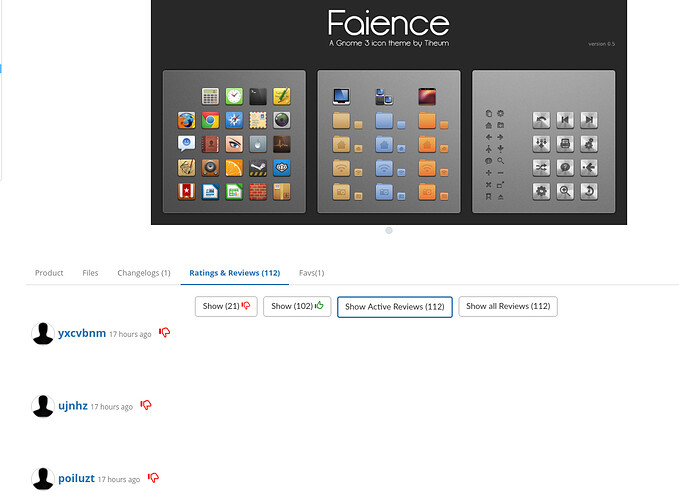Select the Ratings & Reviews (112) tab
Viewport: 679px width, 500px height.
coord(235,273)
